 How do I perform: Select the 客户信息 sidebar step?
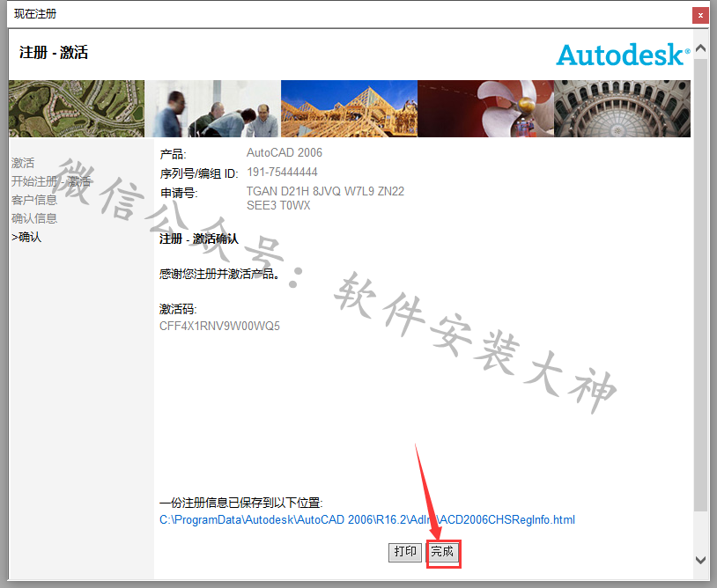coord(34,200)
